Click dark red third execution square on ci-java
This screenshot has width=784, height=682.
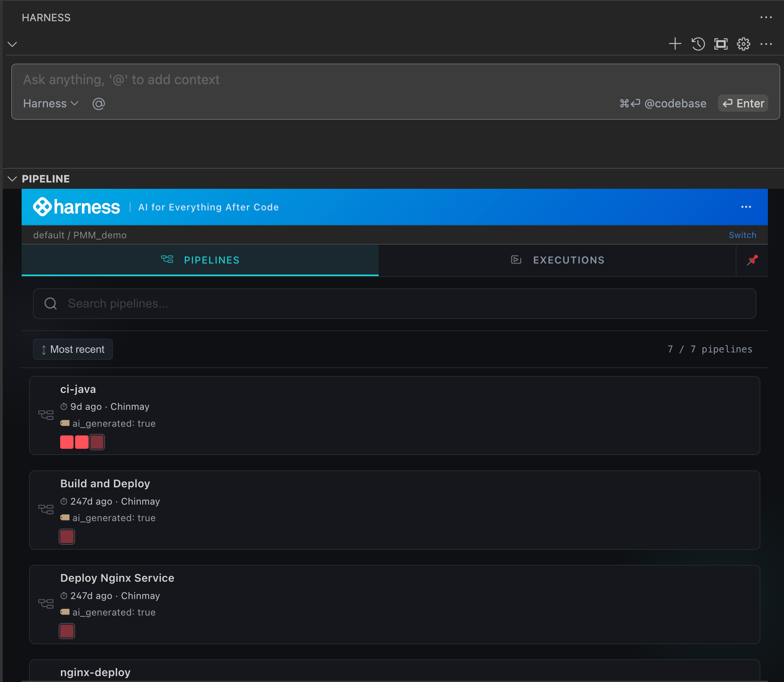click(97, 442)
